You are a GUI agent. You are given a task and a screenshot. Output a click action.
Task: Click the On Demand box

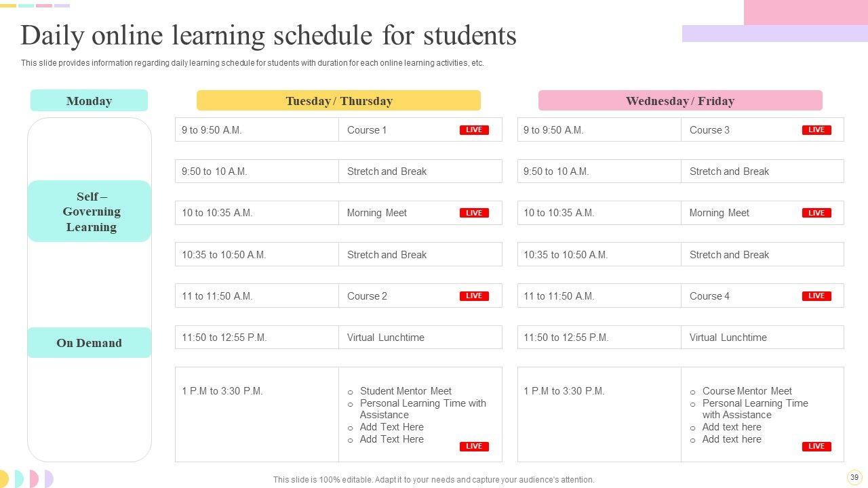pos(89,343)
